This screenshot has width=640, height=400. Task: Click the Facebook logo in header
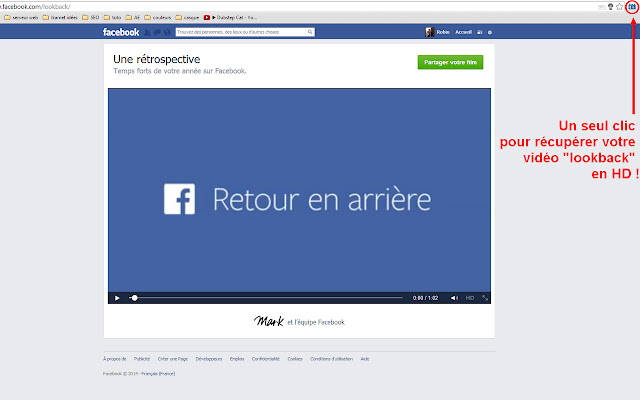121,32
